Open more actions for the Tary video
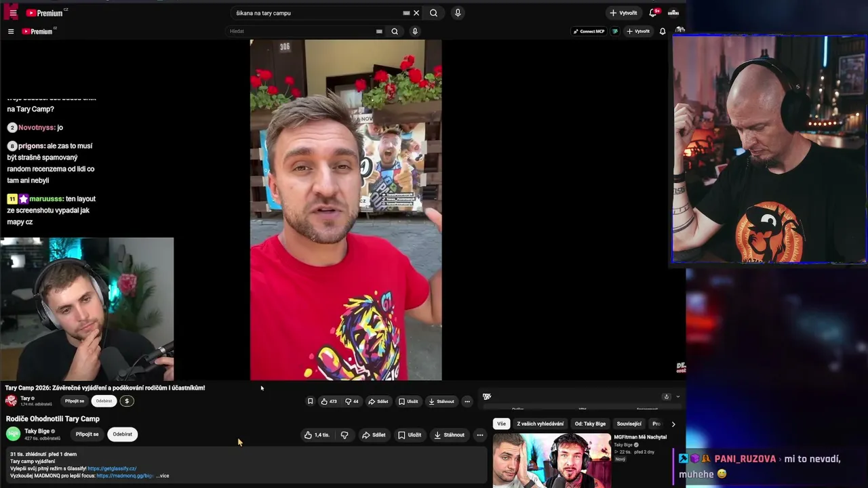Screen dimensions: 868x488 coord(467,401)
